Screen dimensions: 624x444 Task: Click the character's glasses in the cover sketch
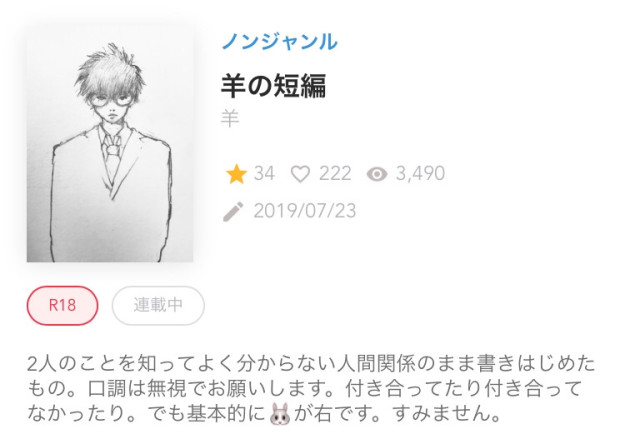point(111,99)
